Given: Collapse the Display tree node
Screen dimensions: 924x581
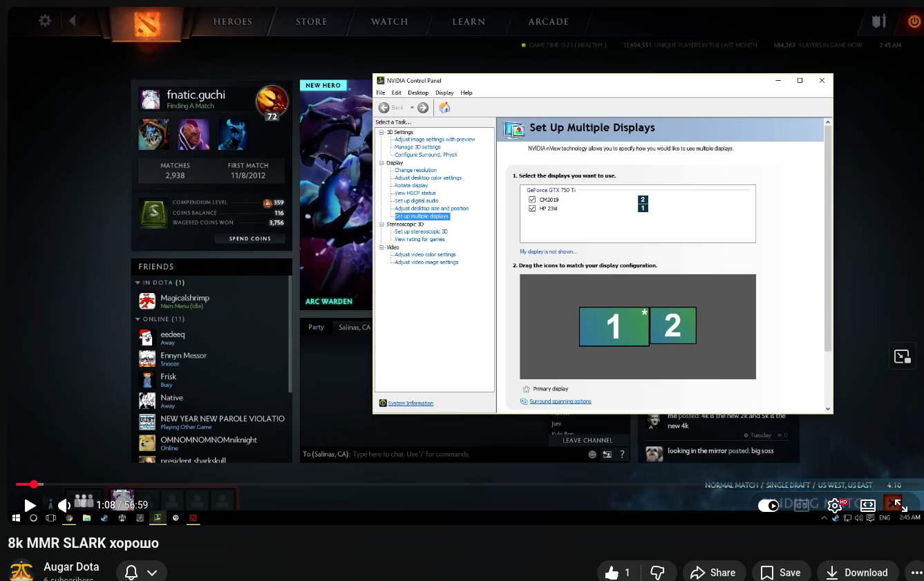Looking at the screenshot, I should pos(381,163).
